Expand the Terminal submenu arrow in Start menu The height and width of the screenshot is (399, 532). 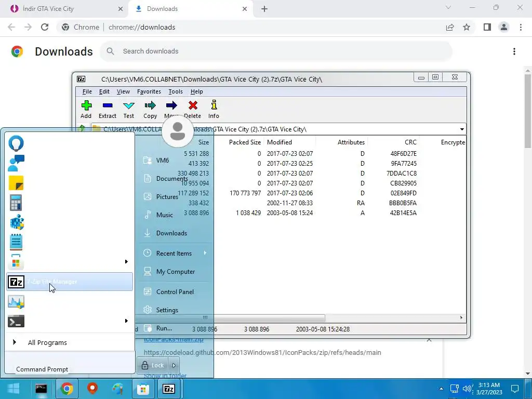126,321
